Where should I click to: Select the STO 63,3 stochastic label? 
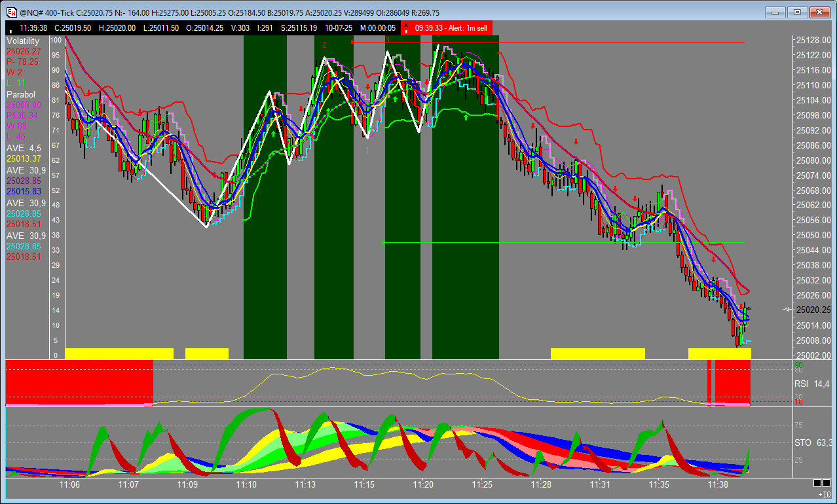pos(813,443)
